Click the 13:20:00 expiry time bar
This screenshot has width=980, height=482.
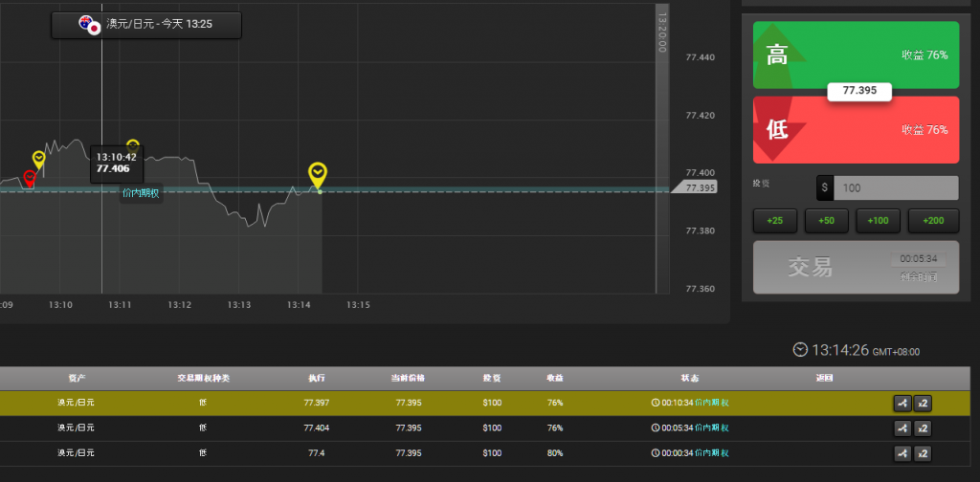pyautogui.click(x=662, y=148)
